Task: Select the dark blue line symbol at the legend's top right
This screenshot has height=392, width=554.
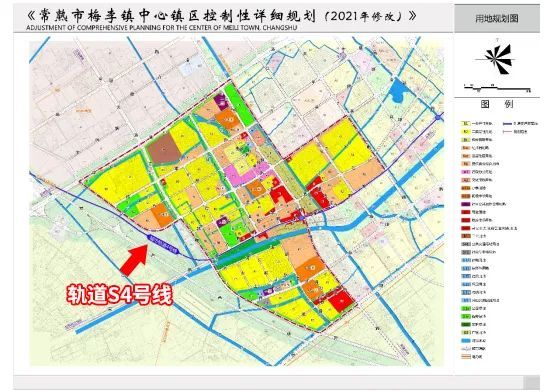Action: tap(507, 124)
